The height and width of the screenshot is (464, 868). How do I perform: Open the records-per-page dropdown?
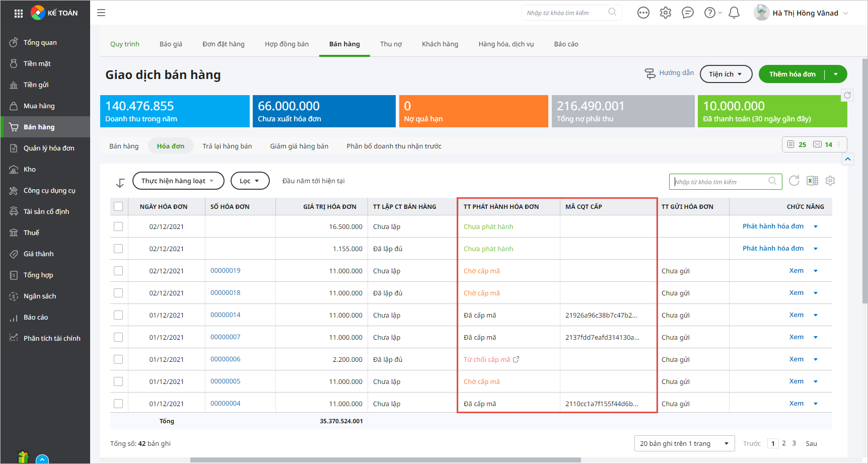[x=684, y=443]
